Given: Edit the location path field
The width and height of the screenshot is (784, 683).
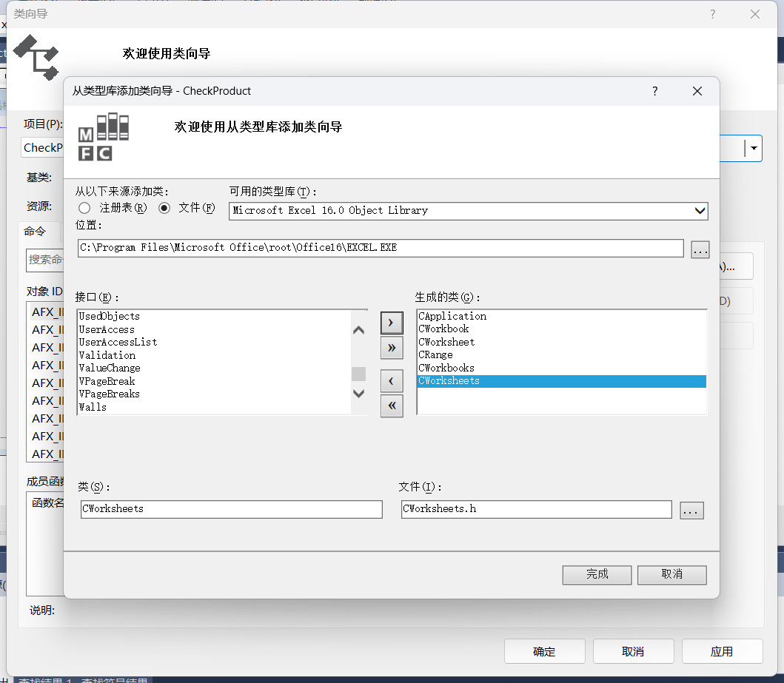Looking at the screenshot, I should [381, 249].
